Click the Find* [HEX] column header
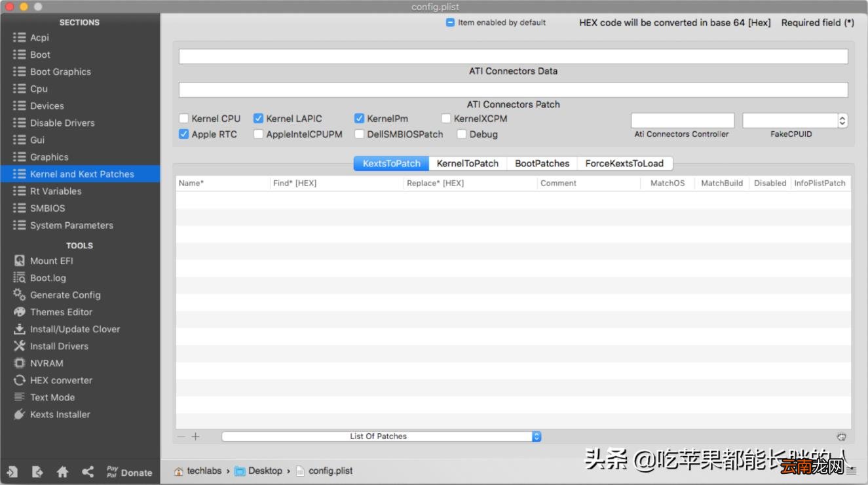Screen dimensions: 868x485 (337, 184)
